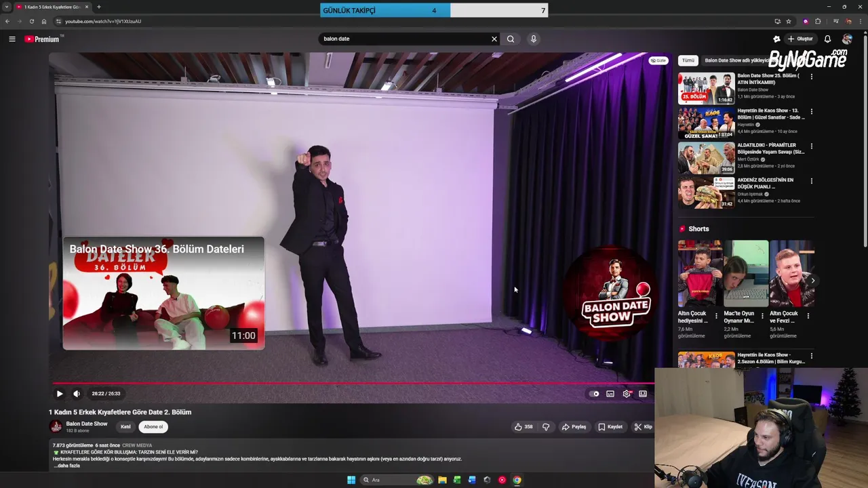The height and width of the screenshot is (488, 868).
Task: Save the video with Kaydet
Action: 610,427
